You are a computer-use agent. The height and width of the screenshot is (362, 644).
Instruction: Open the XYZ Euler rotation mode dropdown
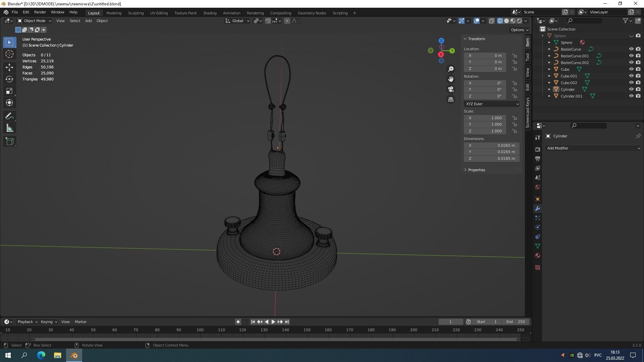(x=492, y=104)
